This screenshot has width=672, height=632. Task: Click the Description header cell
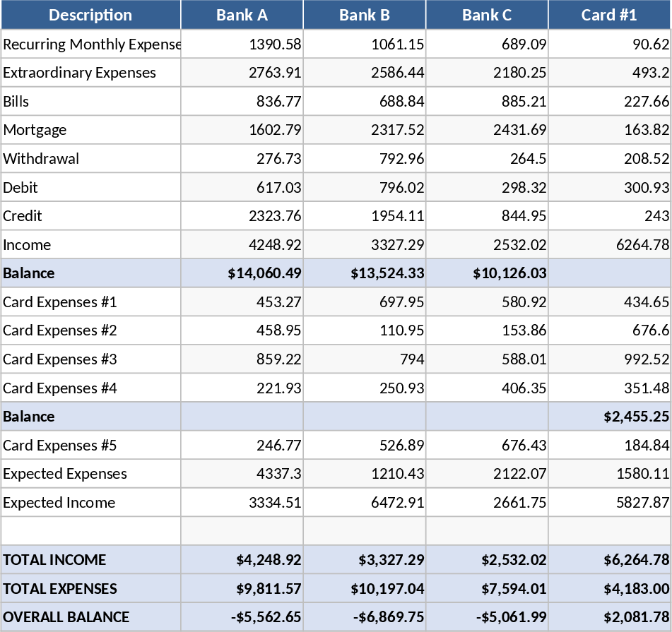point(90,15)
